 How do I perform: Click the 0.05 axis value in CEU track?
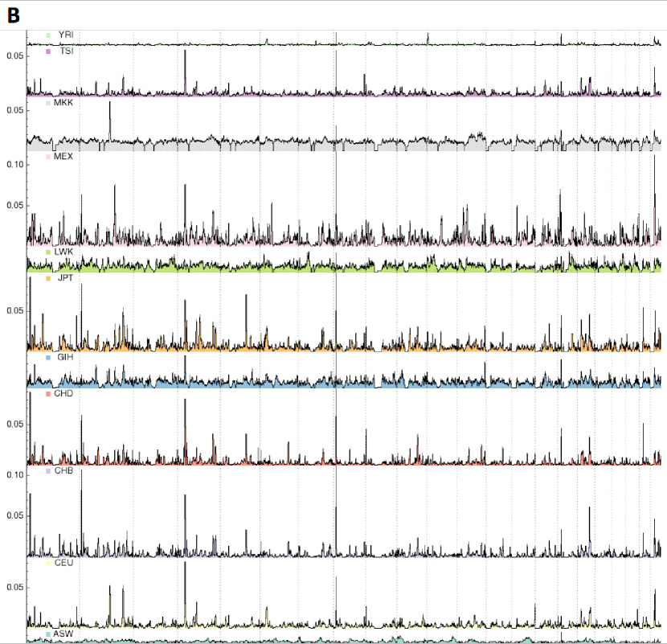(x=15, y=587)
